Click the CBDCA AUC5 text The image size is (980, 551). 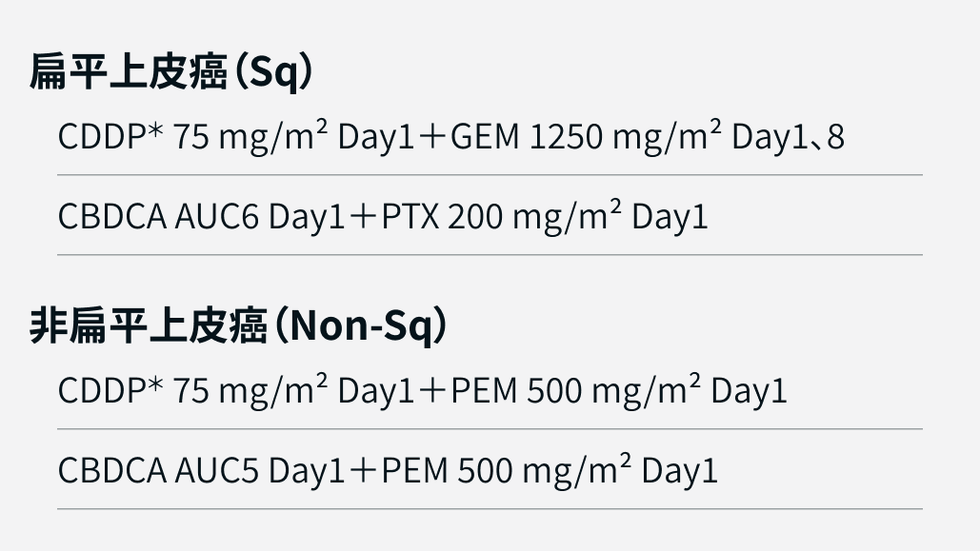(x=158, y=471)
